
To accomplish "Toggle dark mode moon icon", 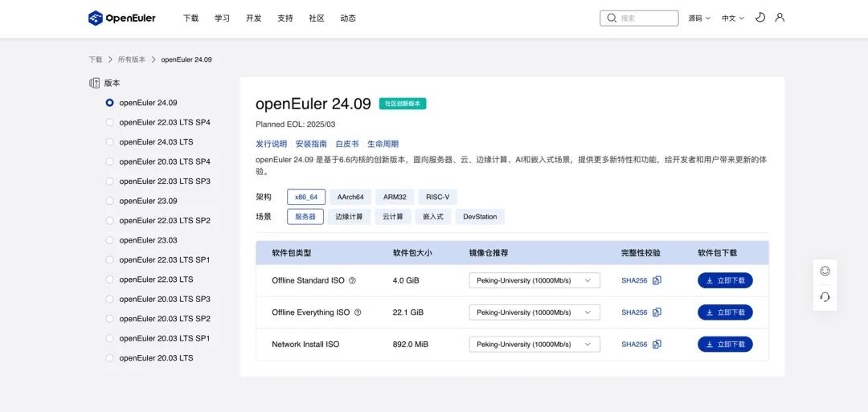I will [760, 18].
